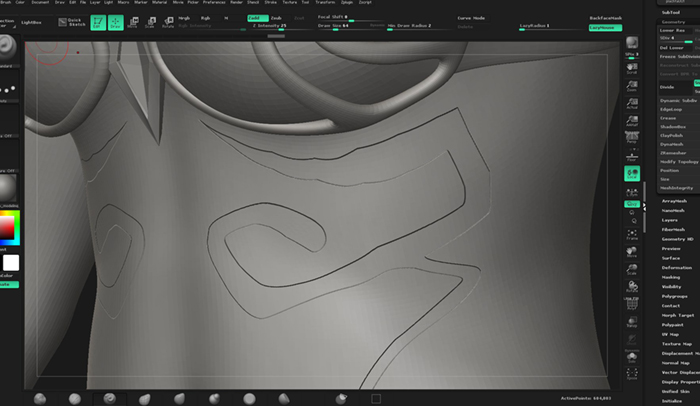
Task: Expand the Masking subpalette
Action: coord(671,277)
